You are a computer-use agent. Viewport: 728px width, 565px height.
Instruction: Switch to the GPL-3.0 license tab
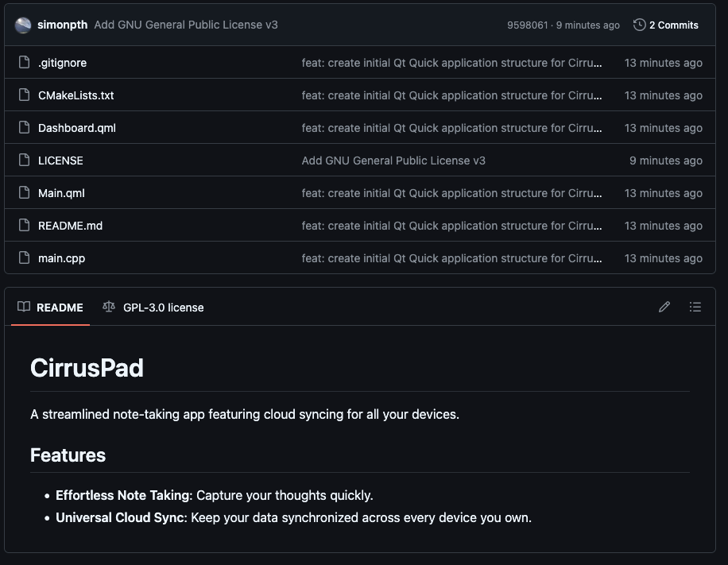153,308
